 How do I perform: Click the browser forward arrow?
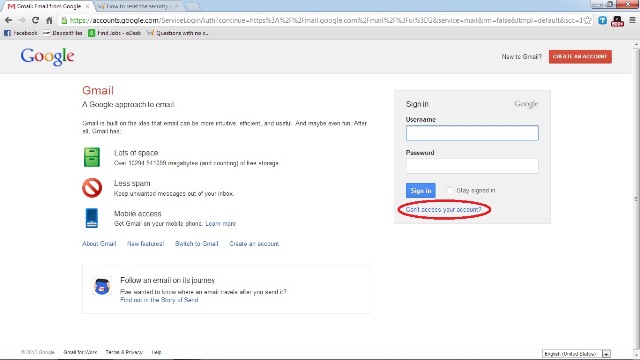point(22,20)
